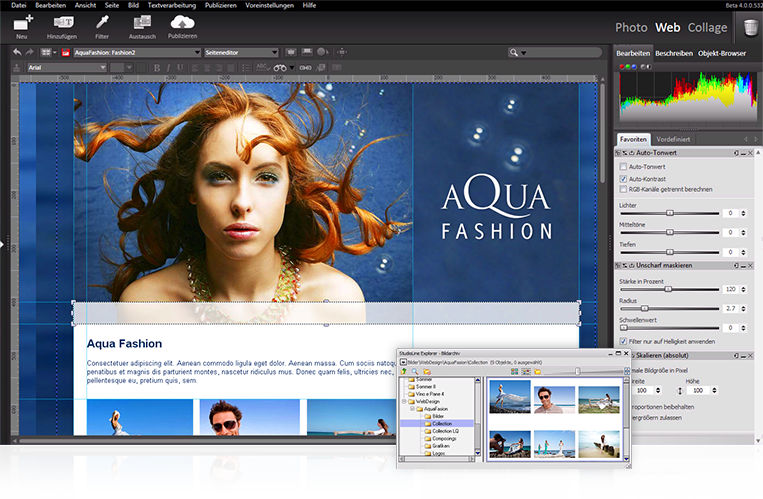Image resolution: width=763 pixels, height=499 pixels.
Task: Open the trash bin icon
Action: pos(752,26)
